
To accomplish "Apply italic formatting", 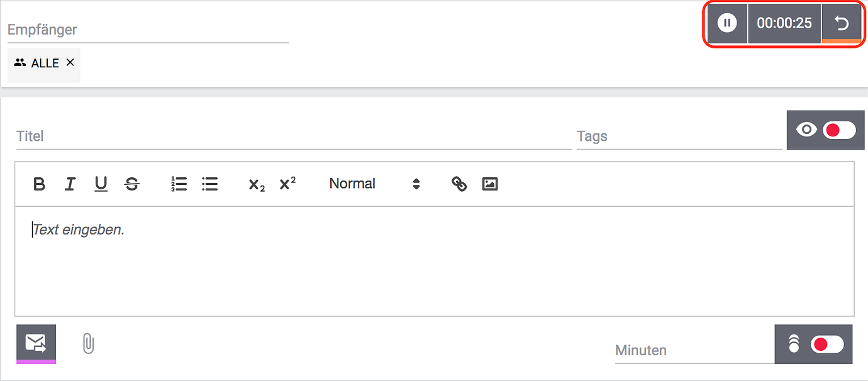I will [70, 184].
